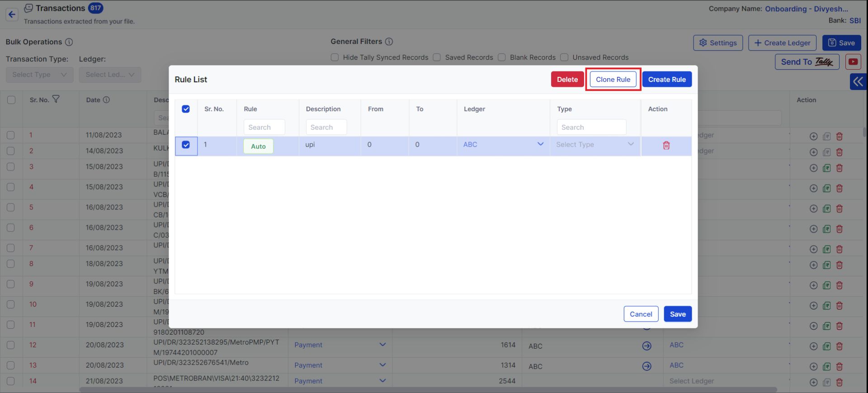Screen dimensions: 868x393
Task: Click Send To Tally button
Action: (x=807, y=62)
